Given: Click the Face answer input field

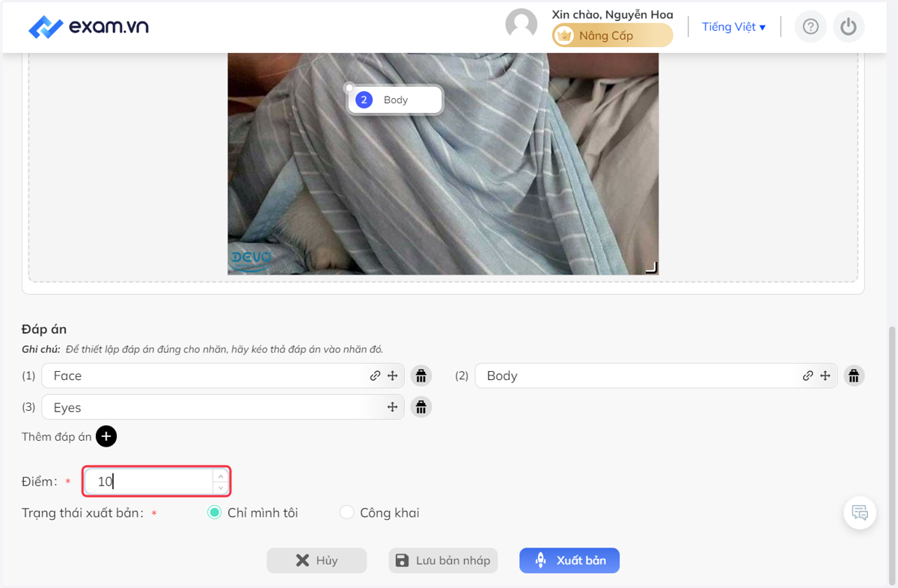Looking at the screenshot, I should coord(222,376).
